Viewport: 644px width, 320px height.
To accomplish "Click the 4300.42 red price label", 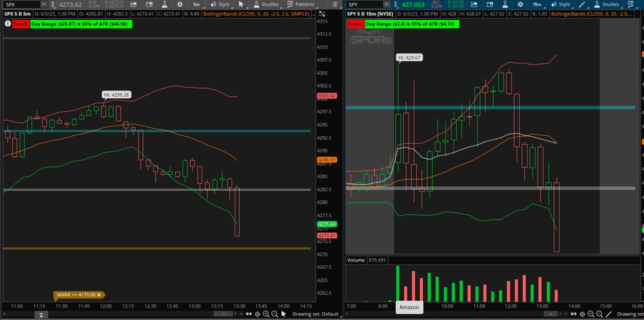I will point(326,95).
